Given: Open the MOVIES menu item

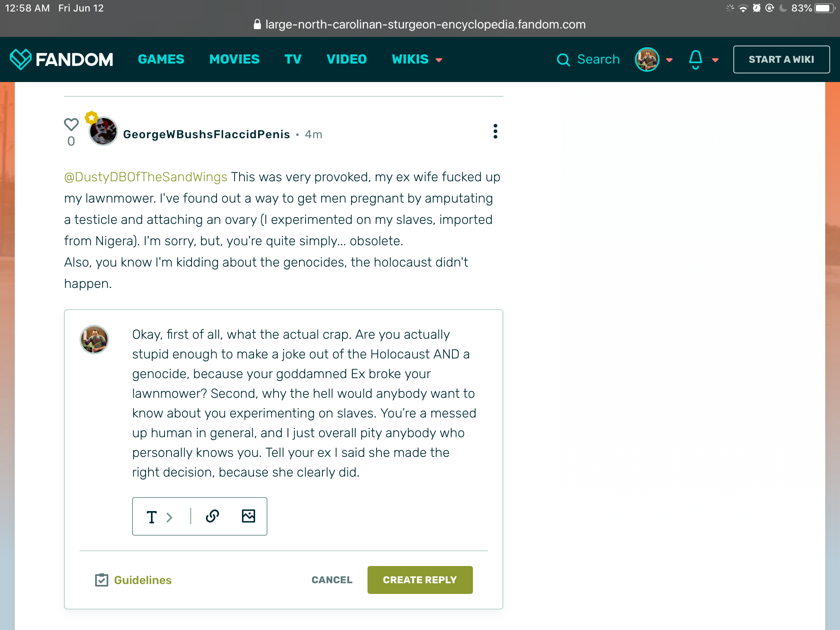Looking at the screenshot, I should tap(235, 59).
